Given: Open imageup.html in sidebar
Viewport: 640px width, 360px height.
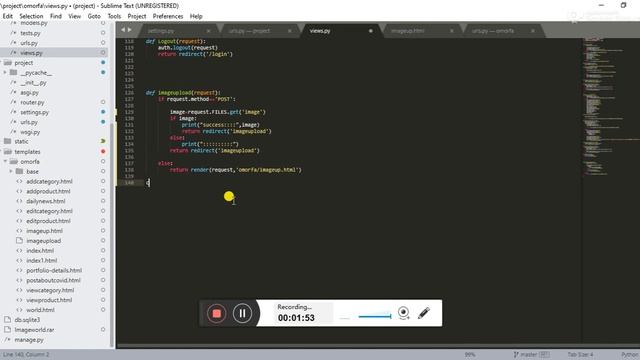Looking at the screenshot, I should pyautogui.click(x=44, y=231).
